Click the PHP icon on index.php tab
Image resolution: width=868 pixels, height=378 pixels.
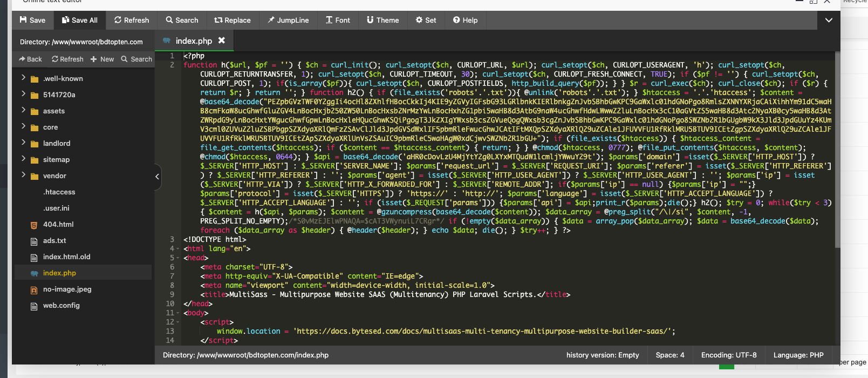pos(167,40)
